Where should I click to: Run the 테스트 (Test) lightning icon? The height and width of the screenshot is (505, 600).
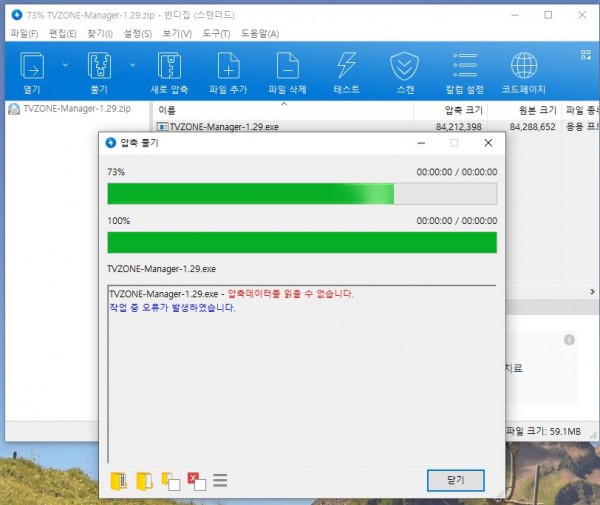tap(346, 67)
